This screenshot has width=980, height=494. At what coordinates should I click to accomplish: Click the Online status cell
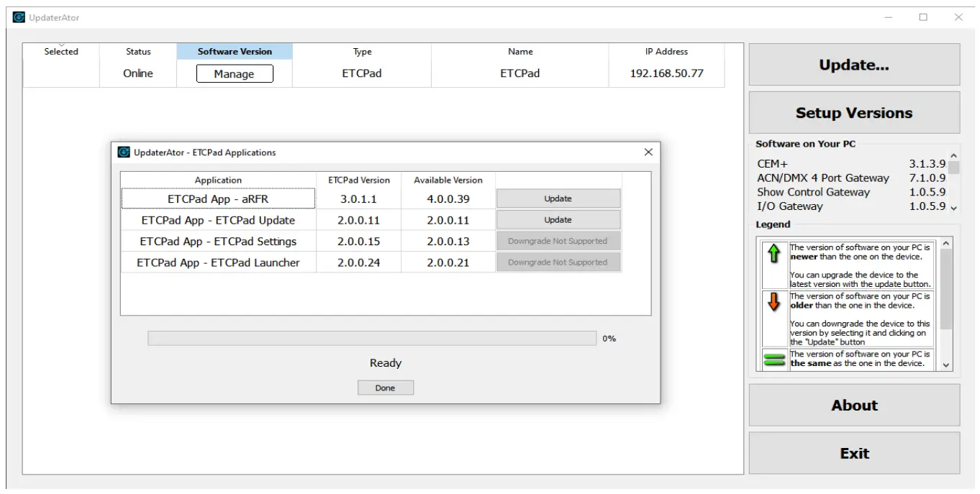pos(138,73)
